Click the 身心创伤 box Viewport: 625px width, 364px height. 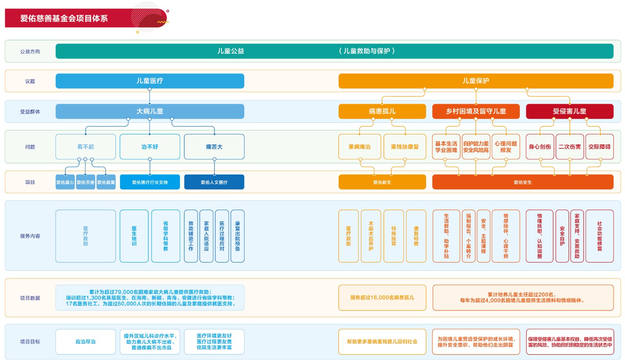(x=540, y=147)
